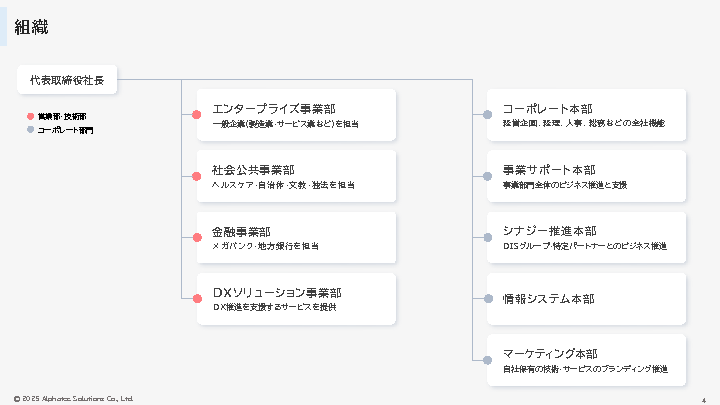This screenshot has height=405, width=720.
Task: Click the gray dot beside マーケティング本部
Action: 487,359
